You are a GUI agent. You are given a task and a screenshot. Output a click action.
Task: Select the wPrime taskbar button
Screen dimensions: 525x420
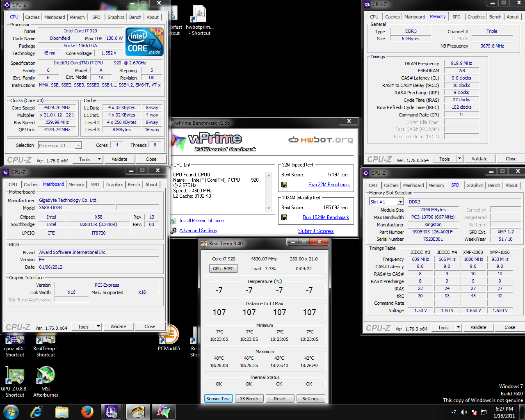pos(163,412)
